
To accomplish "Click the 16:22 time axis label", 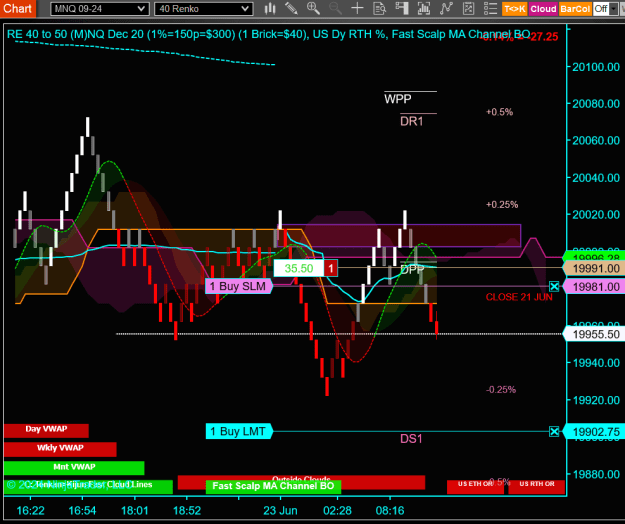I will (30, 510).
